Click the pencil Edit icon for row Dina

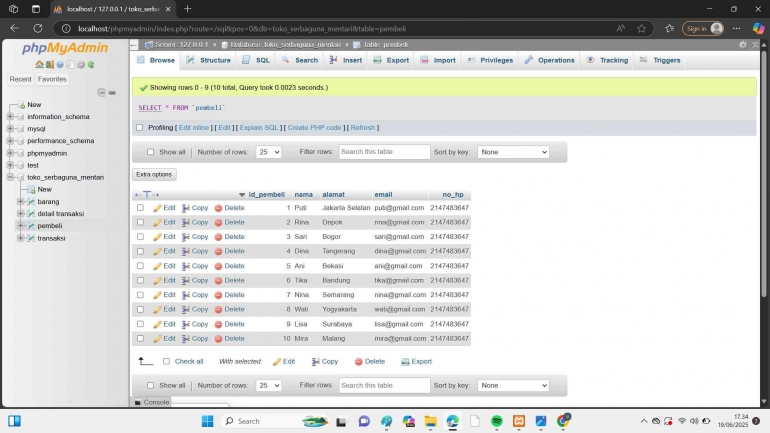point(157,251)
